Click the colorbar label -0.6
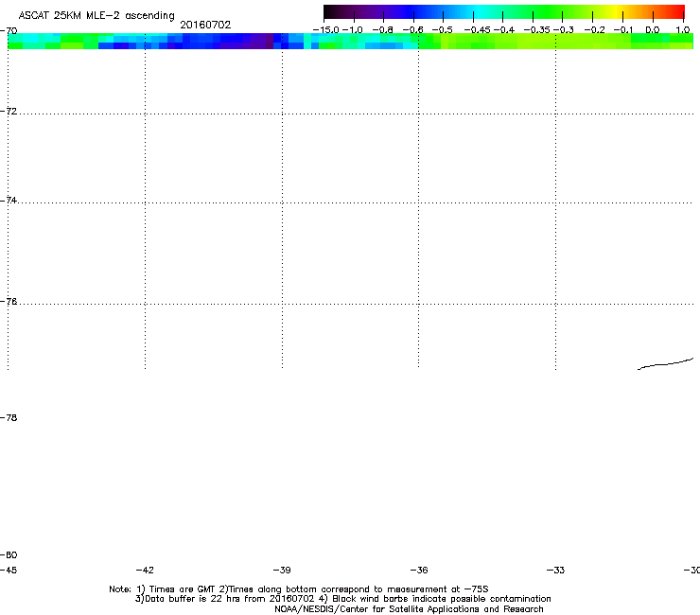700x615 pixels. 413,30
